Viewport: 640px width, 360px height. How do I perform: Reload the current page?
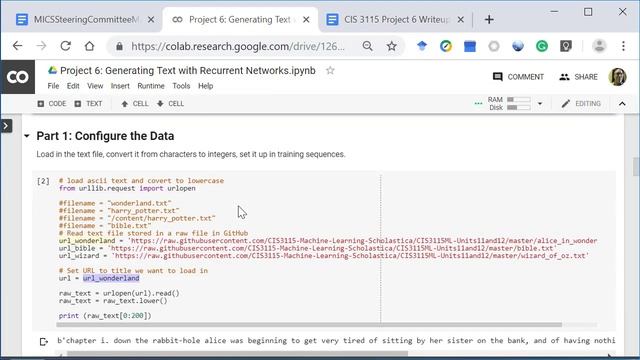pos(66,46)
